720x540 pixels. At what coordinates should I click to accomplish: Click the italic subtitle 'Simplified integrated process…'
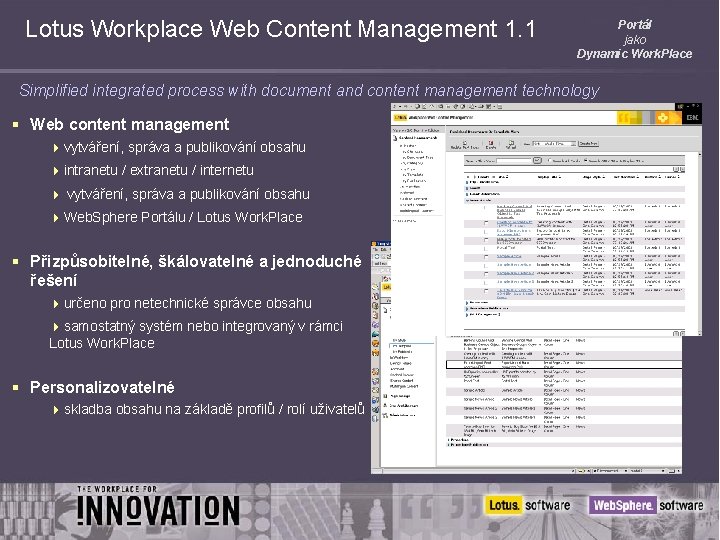309,90
